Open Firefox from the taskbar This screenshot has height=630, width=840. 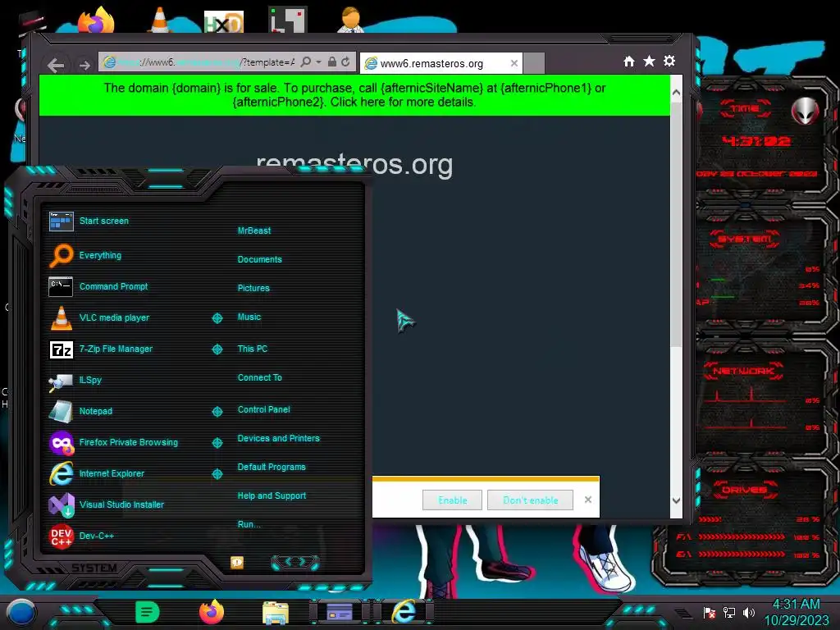(212, 612)
